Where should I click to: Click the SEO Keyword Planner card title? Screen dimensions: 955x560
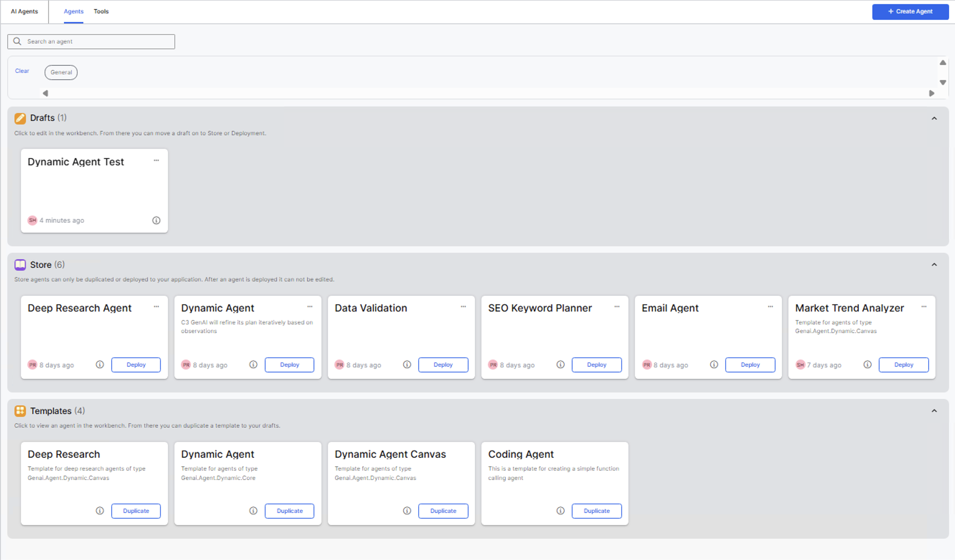tap(540, 308)
